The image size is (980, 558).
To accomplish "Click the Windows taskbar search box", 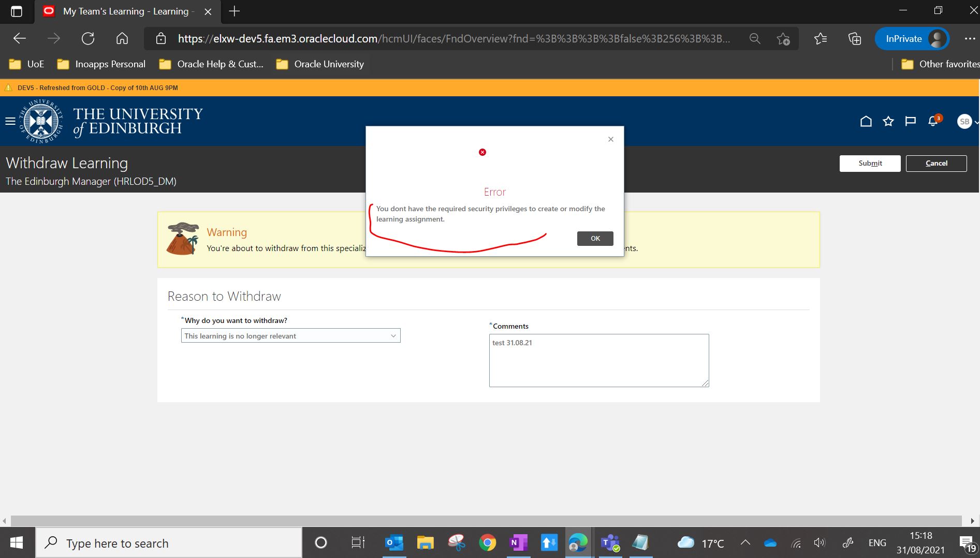I will [169, 542].
